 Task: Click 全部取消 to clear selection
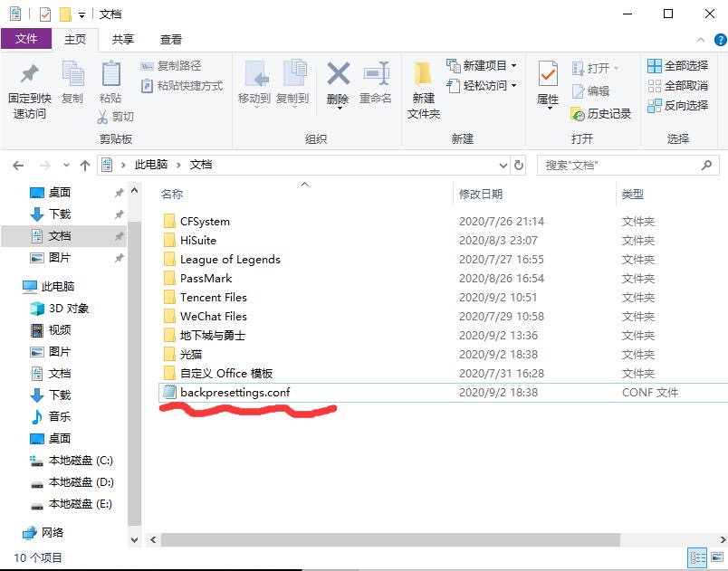tap(678, 87)
